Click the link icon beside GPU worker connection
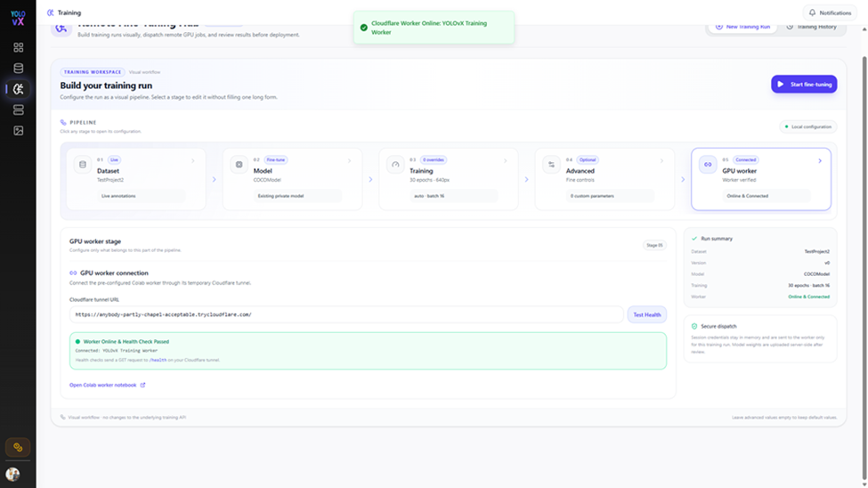 [73, 273]
